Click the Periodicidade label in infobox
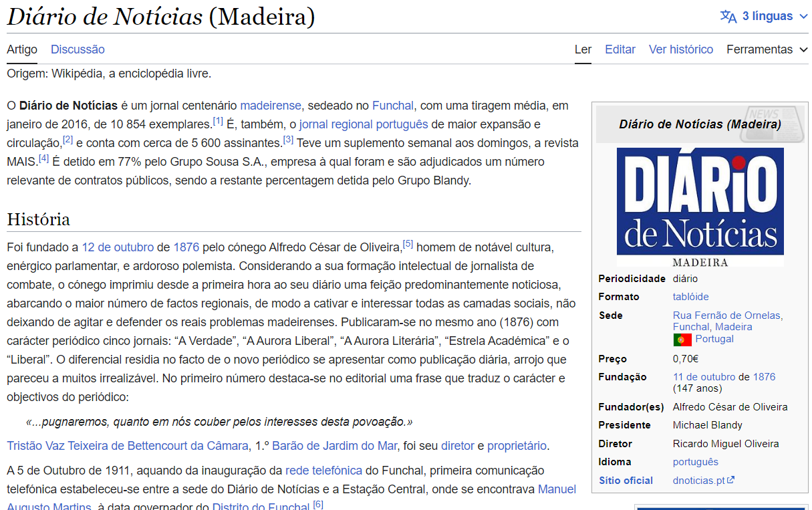This screenshot has height=510, width=812. [632, 279]
